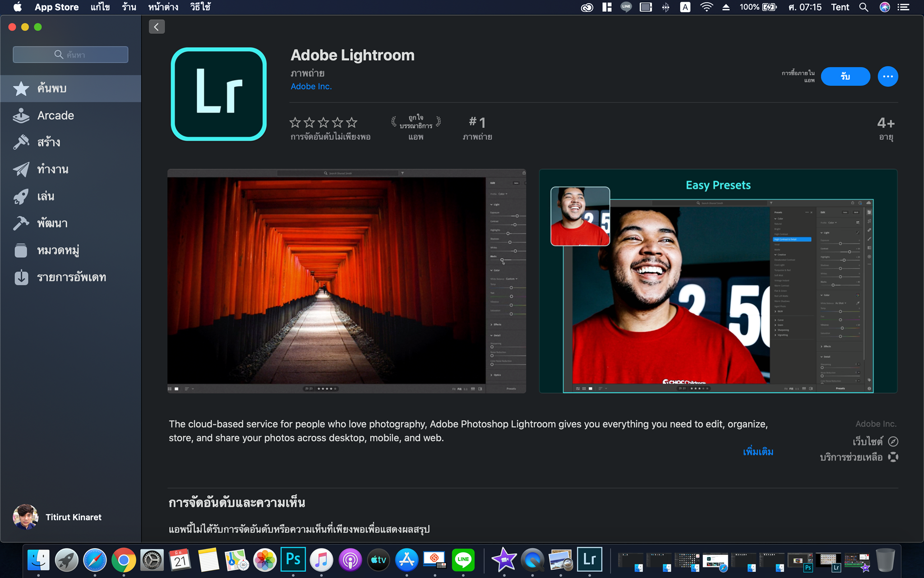Expand the description with เพิ่มเติม
This screenshot has height=578, width=924.
click(758, 452)
